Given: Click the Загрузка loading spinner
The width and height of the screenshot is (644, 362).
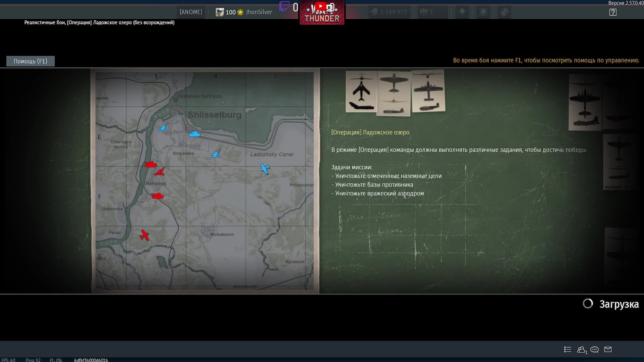Looking at the screenshot, I should pyautogui.click(x=588, y=304).
